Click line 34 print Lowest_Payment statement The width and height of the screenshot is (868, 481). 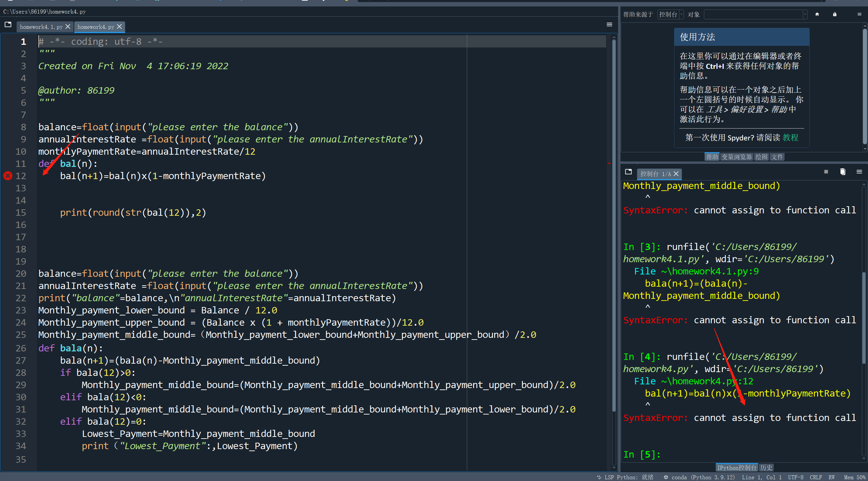coord(190,446)
